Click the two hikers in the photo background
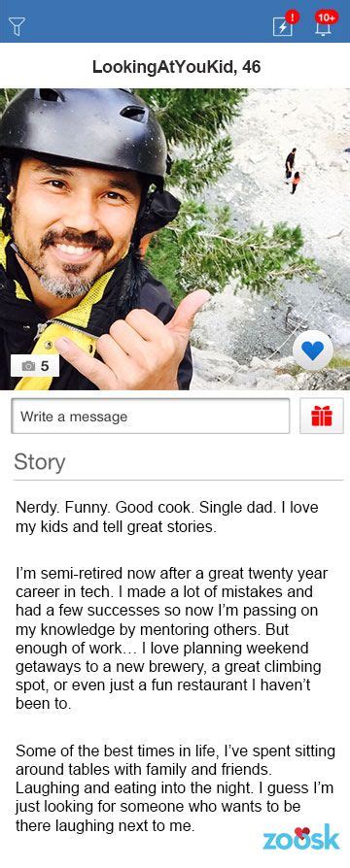 coord(293,171)
